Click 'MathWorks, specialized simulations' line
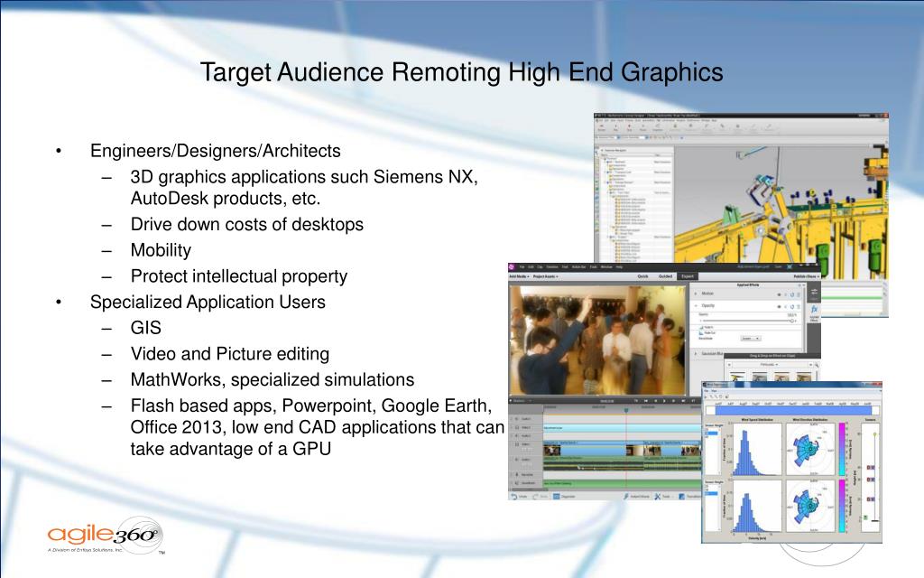This screenshot has height=578, width=924. (x=273, y=380)
